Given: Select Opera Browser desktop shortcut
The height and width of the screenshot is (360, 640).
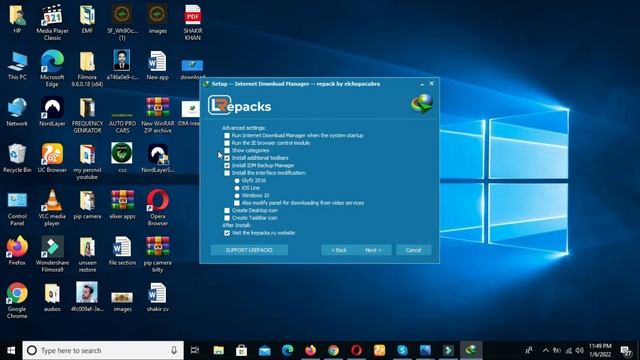Looking at the screenshot, I should click(158, 208).
